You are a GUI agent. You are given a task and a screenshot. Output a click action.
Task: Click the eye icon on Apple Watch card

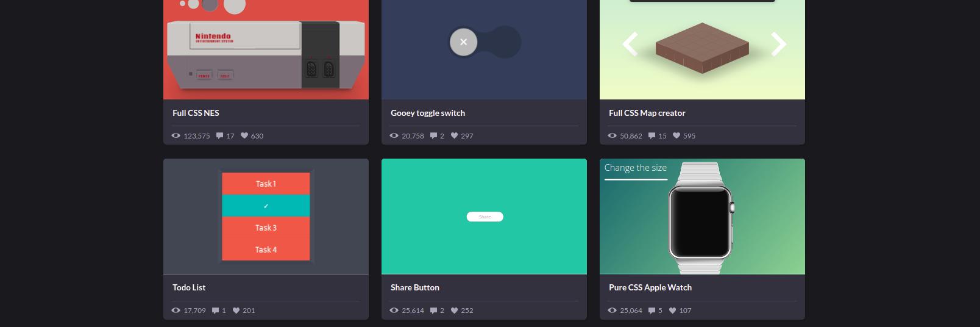(x=612, y=310)
